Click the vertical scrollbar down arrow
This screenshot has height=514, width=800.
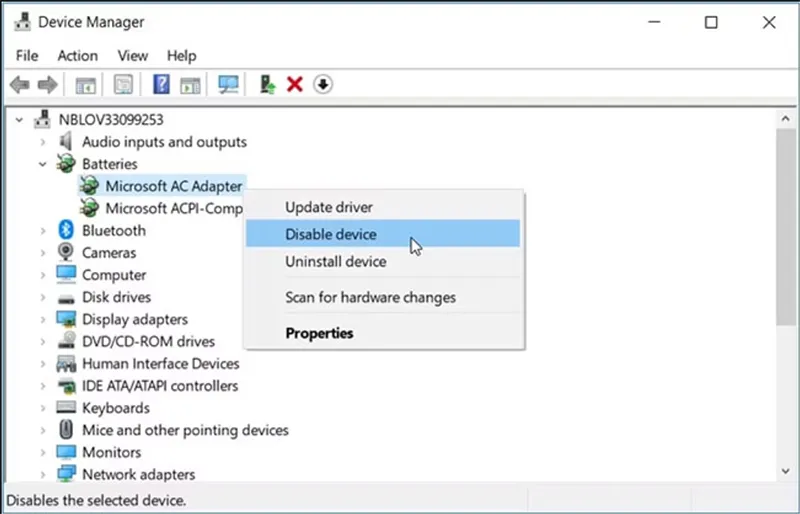click(785, 470)
